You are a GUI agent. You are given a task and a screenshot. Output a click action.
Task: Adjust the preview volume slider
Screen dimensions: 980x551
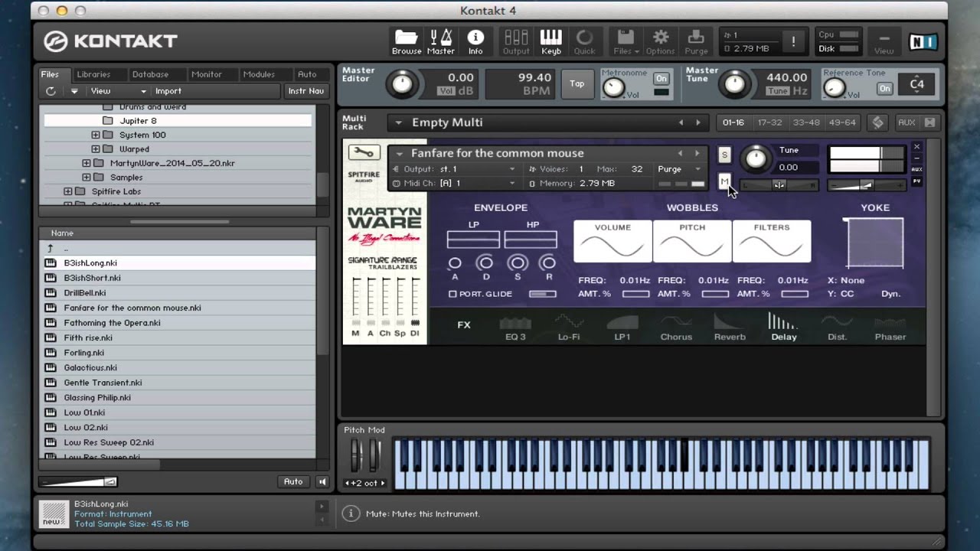tap(77, 481)
